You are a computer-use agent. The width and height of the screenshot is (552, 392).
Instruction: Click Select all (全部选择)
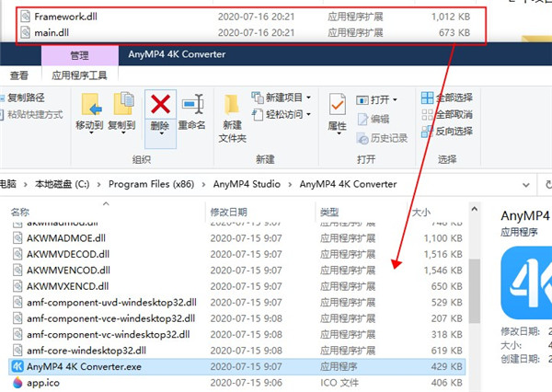447,98
